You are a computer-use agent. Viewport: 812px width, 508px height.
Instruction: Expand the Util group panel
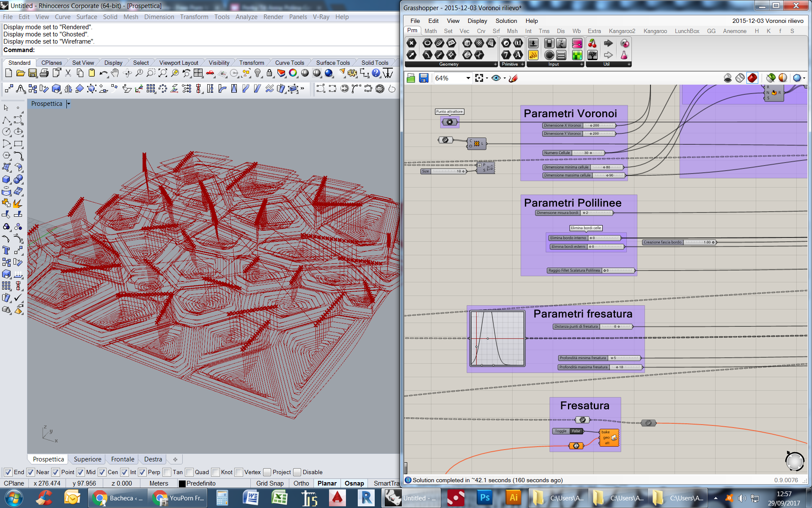pos(629,64)
